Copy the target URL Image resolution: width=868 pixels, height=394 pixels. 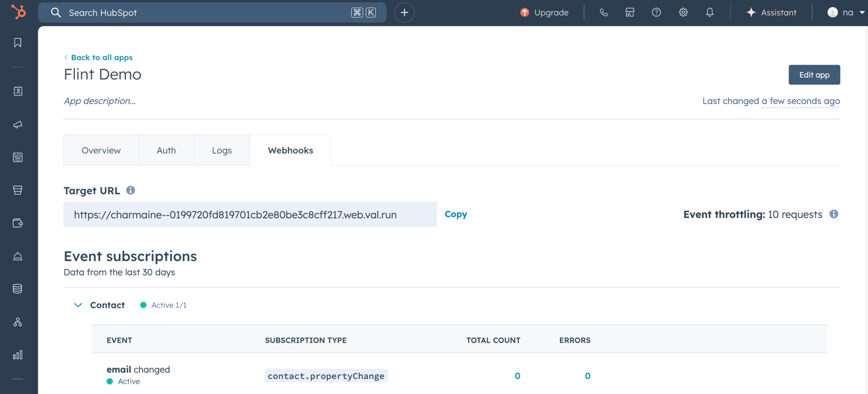click(456, 214)
